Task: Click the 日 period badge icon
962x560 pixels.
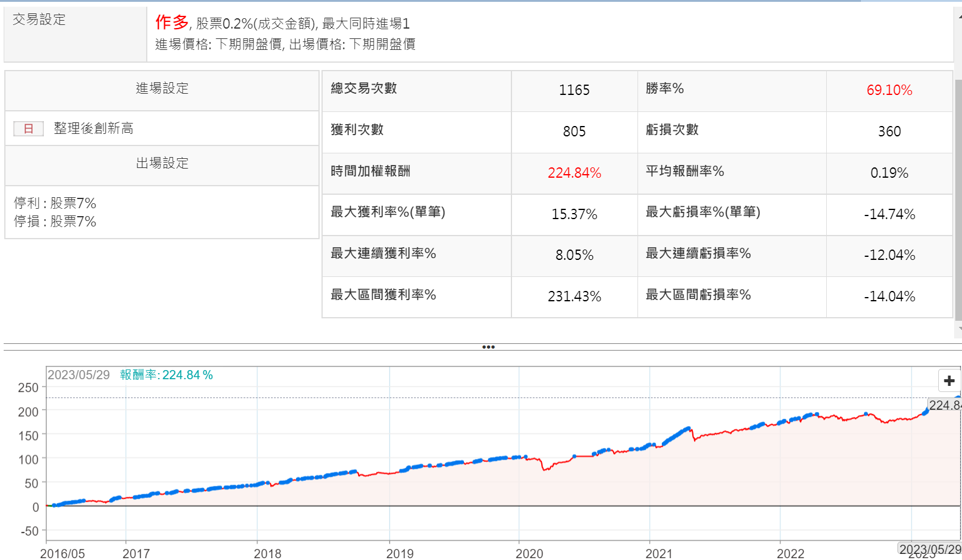Action: click(x=29, y=128)
